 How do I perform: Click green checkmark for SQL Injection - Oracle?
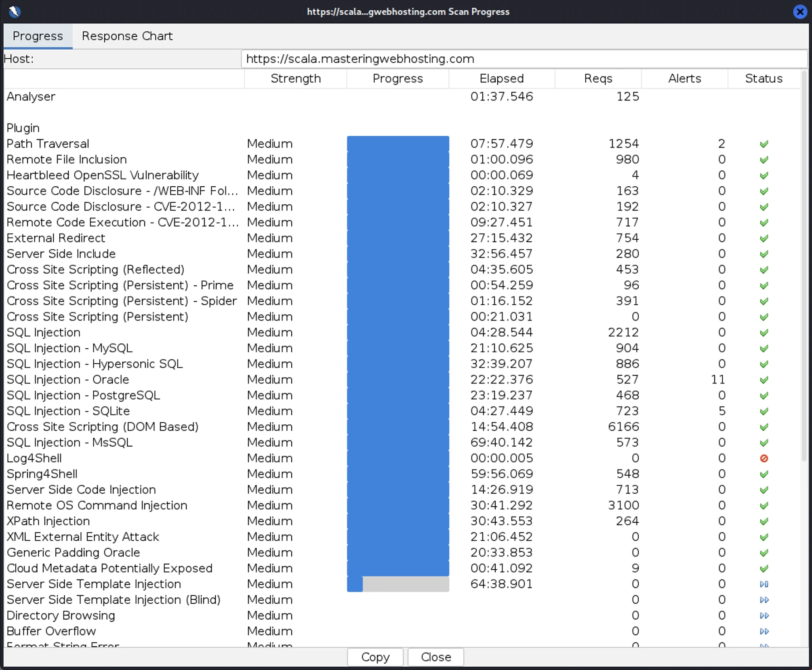click(x=764, y=380)
